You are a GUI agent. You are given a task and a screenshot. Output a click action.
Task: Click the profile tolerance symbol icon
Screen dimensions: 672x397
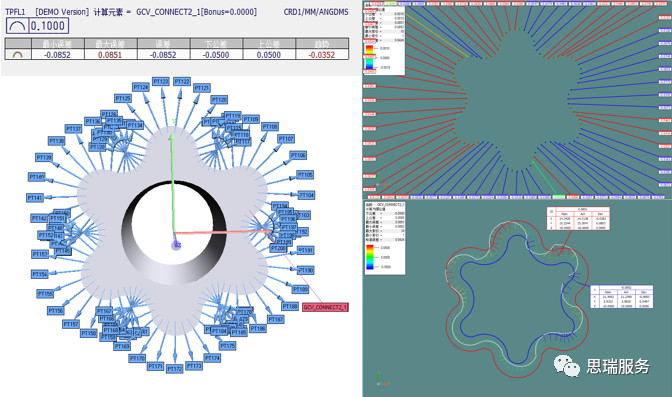pyautogui.click(x=17, y=26)
